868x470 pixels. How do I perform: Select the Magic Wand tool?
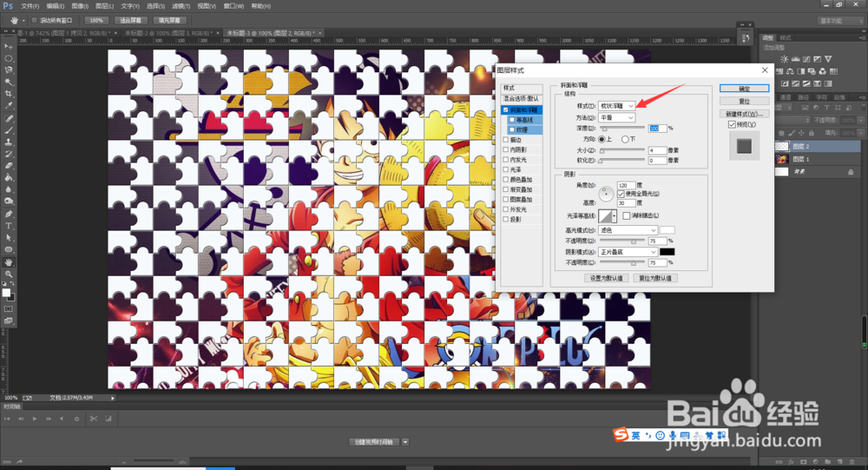[x=9, y=82]
